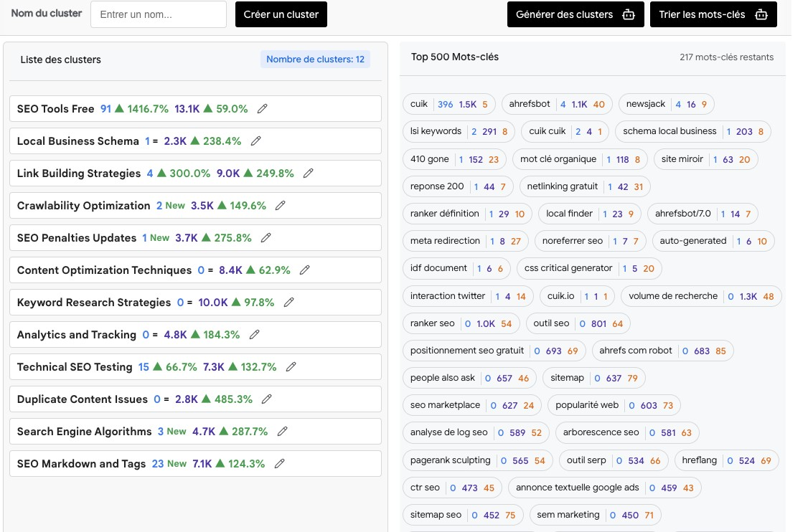Rename the Link Building Strategies cluster
The width and height of the screenshot is (808, 532).
click(x=308, y=174)
